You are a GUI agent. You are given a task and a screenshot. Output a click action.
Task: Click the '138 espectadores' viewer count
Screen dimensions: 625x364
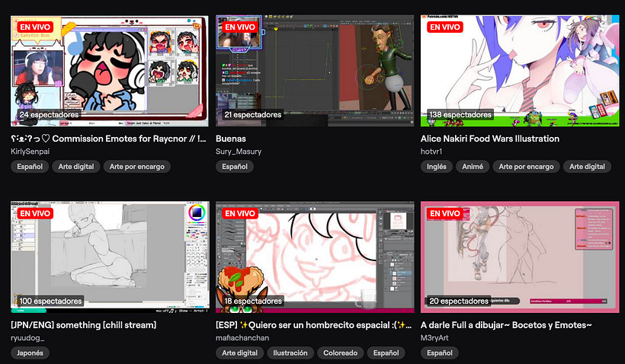coord(460,115)
